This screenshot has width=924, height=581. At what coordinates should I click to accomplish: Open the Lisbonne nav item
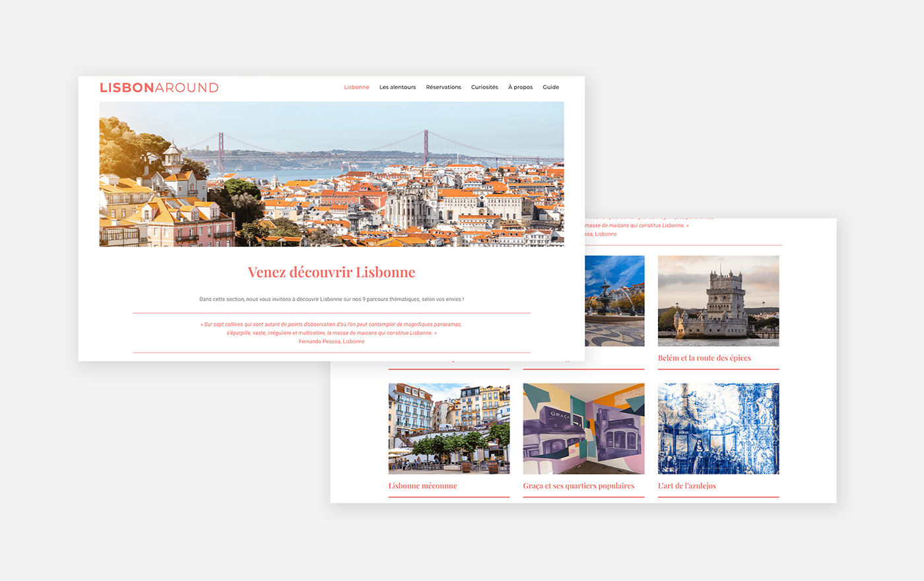356,87
